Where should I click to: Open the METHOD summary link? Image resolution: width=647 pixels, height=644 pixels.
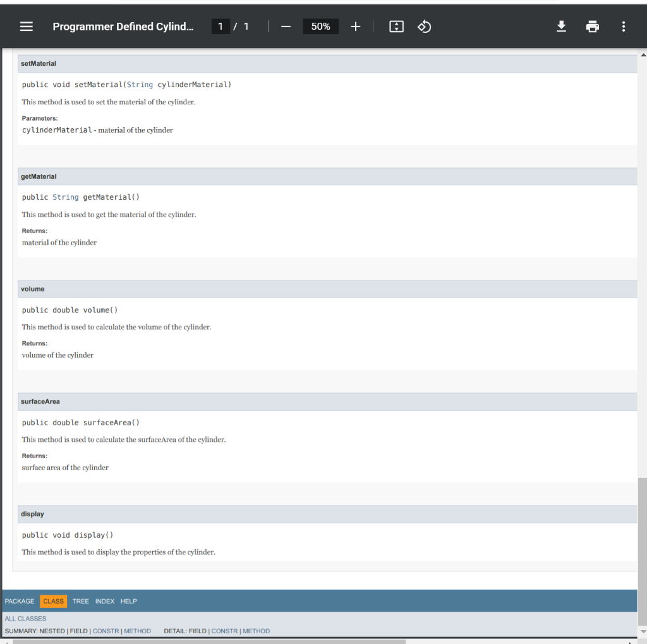138,631
